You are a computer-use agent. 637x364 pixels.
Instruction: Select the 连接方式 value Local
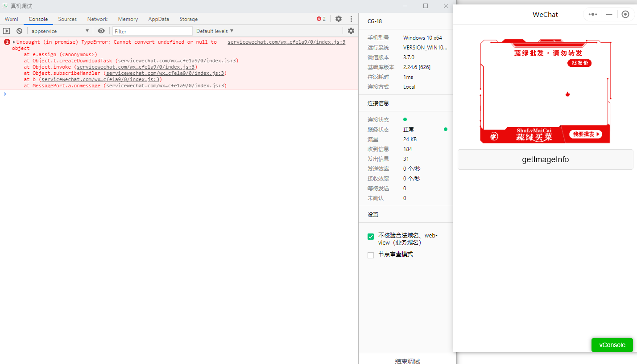(x=409, y=87)
